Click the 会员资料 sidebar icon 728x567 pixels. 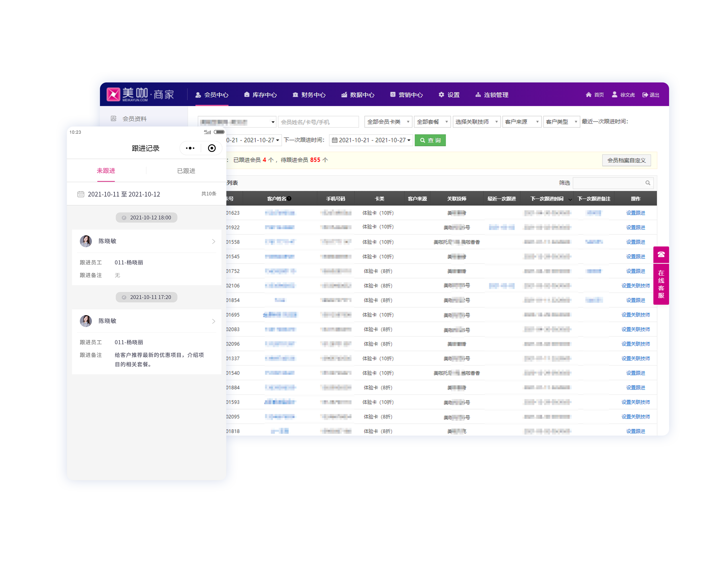point(113,119)
